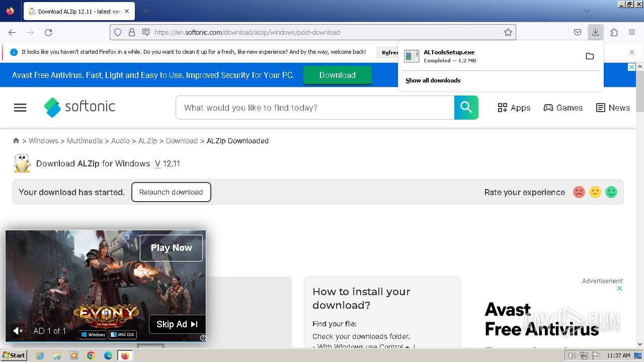Go to ALZip breadcrumb
The width and height of the screenshot is (644, 362).
[x=148, y=141]
